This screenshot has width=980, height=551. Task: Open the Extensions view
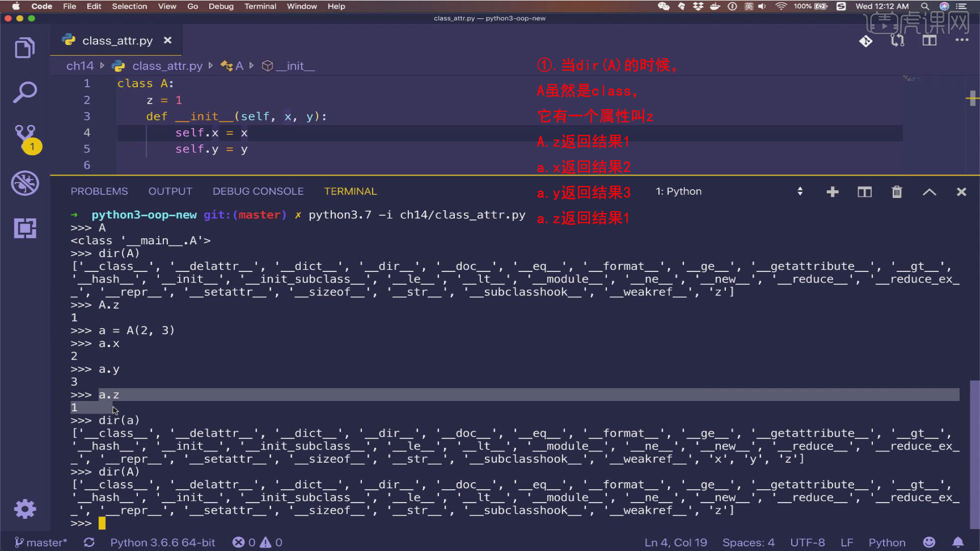24,228
